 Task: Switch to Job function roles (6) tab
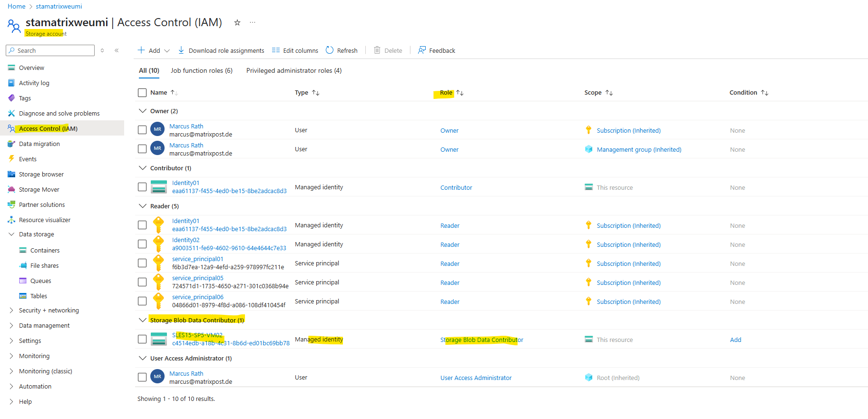(202, 70)
